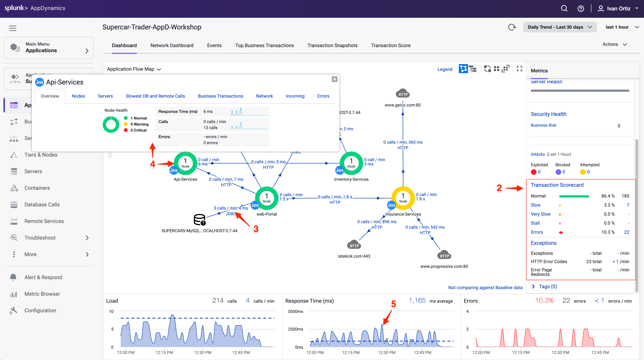Click the Not comparing against Baseline data link
The height and width of the screenshot is (360, 644).
485,287
